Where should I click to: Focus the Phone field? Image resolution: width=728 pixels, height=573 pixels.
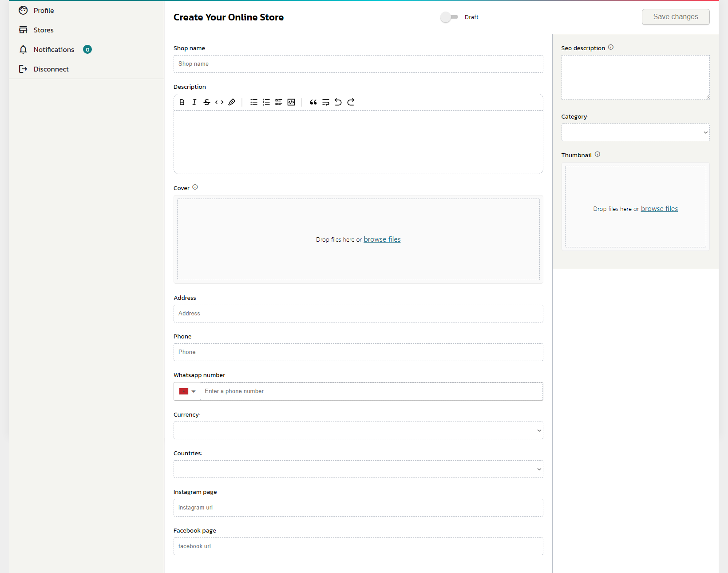(358, 352)
